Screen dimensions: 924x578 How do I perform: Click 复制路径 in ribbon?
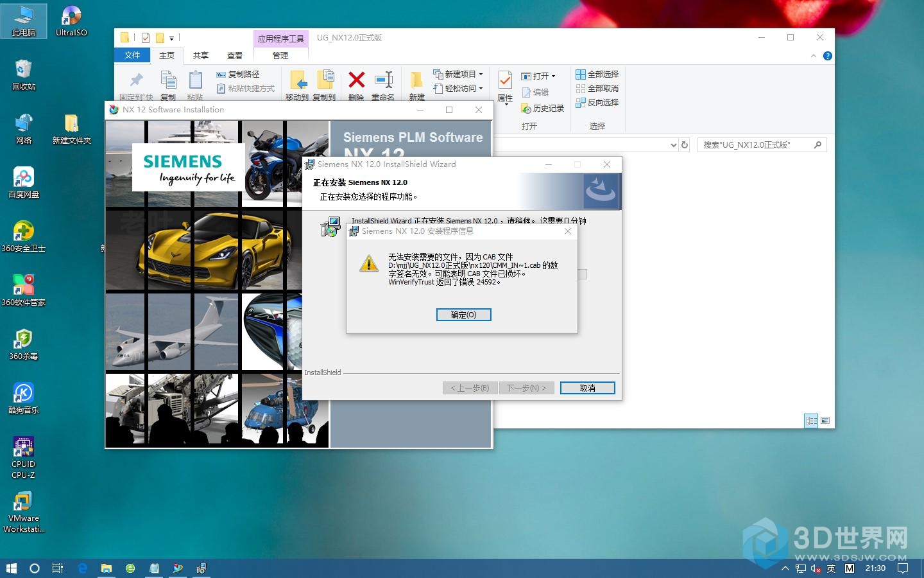238,74
